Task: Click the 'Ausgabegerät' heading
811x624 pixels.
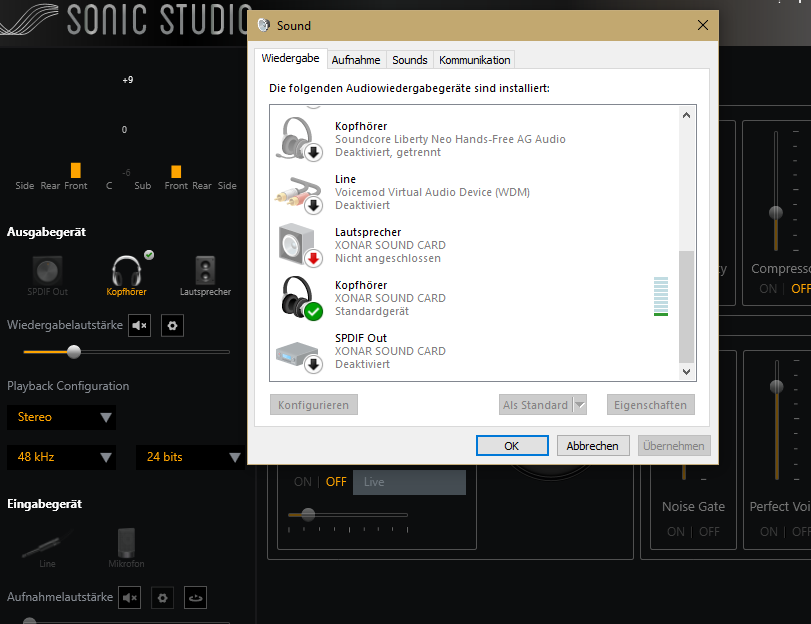Action: pyautogui.click(x=46, y=232)
